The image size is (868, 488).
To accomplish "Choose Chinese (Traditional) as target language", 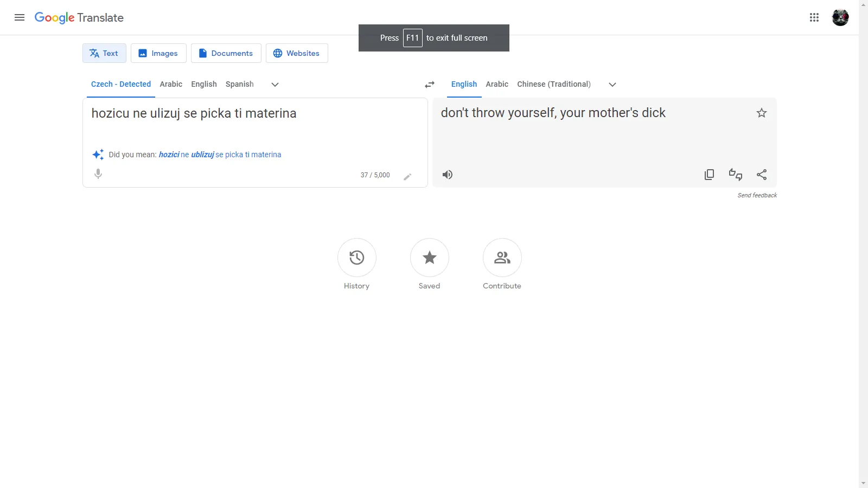I will (554, 84).
